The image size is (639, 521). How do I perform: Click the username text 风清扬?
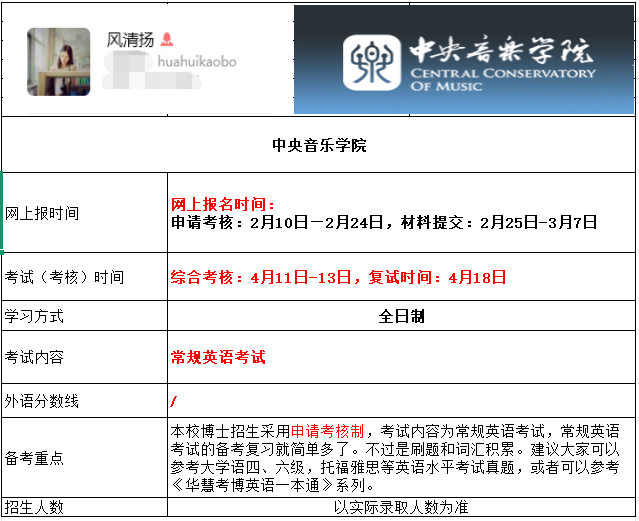click(x=130, y=40)
